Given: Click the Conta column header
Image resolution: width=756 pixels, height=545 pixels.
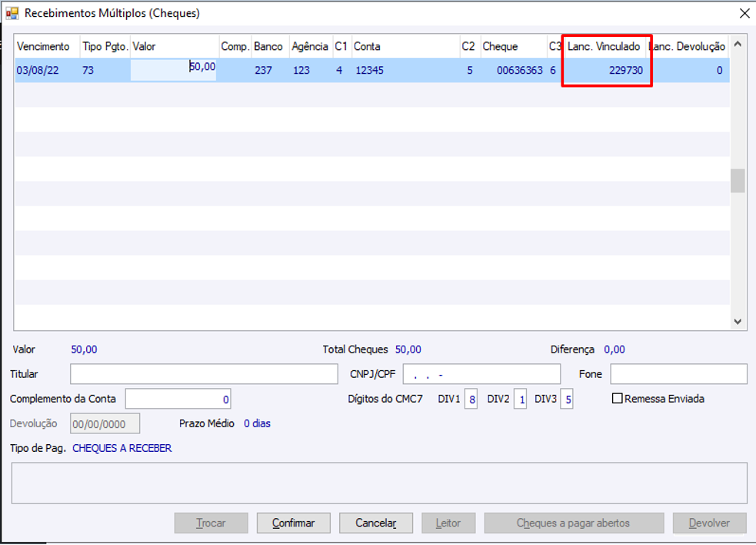Looking at the screenshot, I should click(x=405, y=46).
